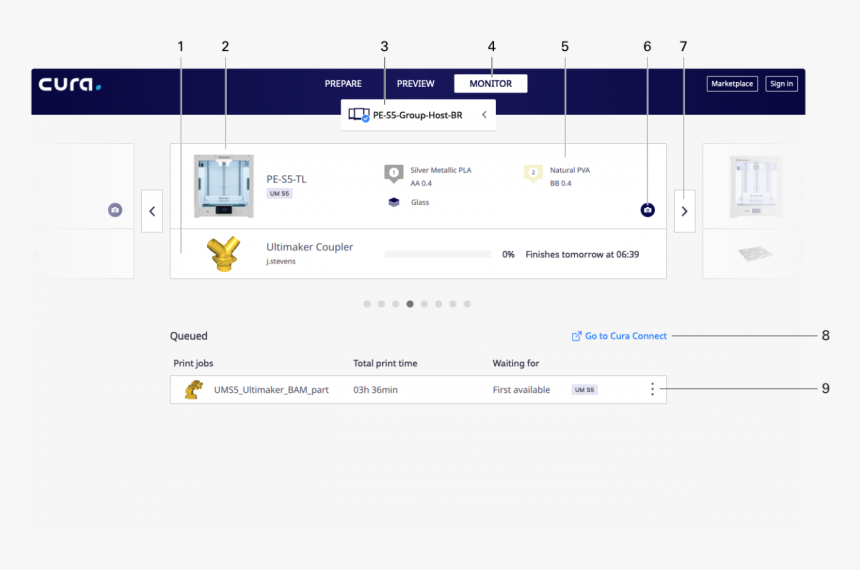The image size is (860, 570).
Task: Select the UMS5_Ultimaker_BAM_part queued job
Action: click(x=418, y=390)
